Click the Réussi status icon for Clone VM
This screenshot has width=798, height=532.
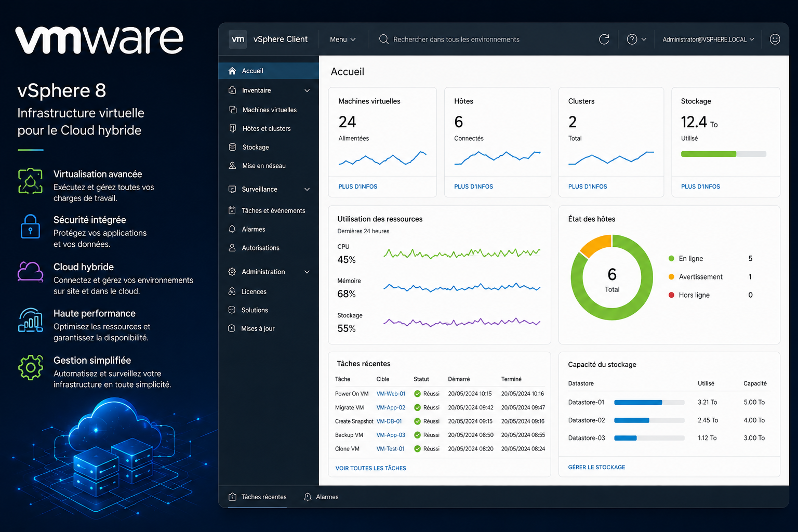417,449
